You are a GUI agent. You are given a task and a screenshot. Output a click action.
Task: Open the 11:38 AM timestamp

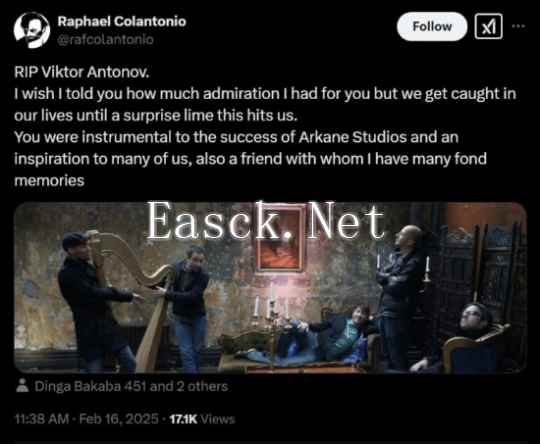pyautogui.click(x=42, y=419)
